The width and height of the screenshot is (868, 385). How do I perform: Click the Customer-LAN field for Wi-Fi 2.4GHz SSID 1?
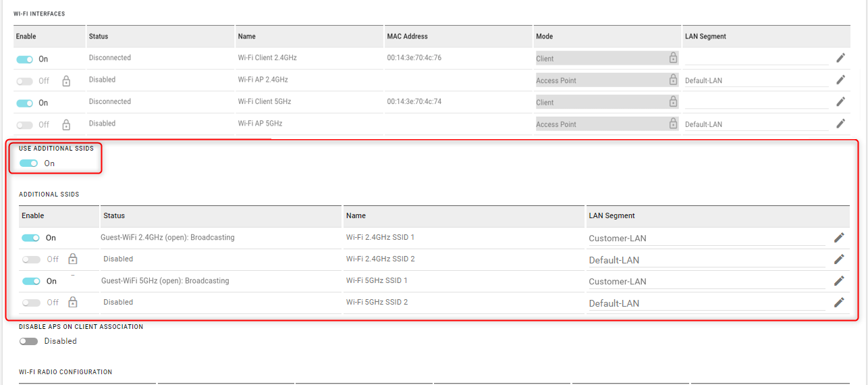click(707, 238)
